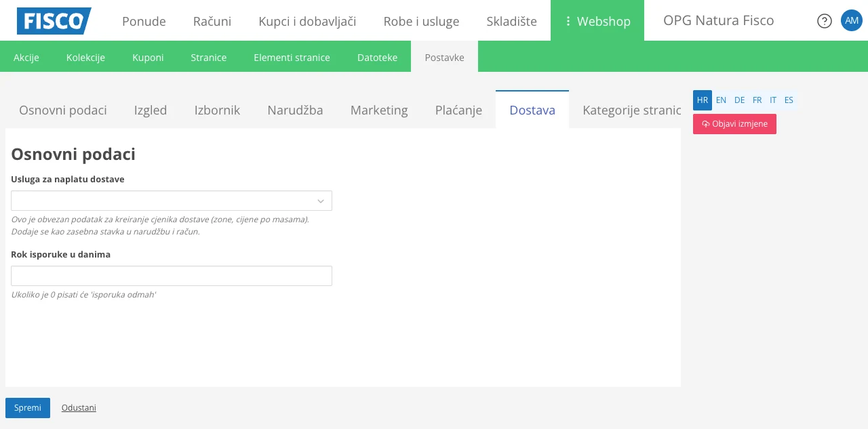
Task: Select the Kategorije stranica tab
Action: (x=631, y=110)
